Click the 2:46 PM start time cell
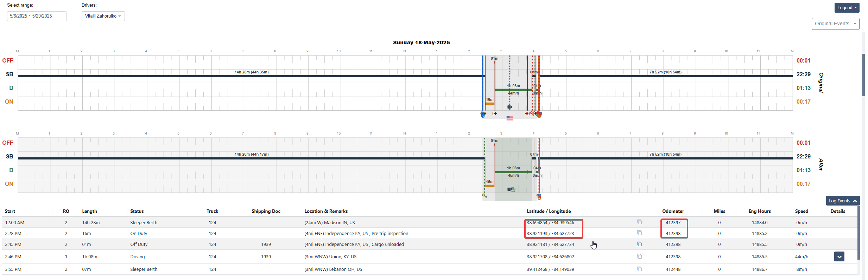This screenshot has height=280, width=868. [13, 256]
